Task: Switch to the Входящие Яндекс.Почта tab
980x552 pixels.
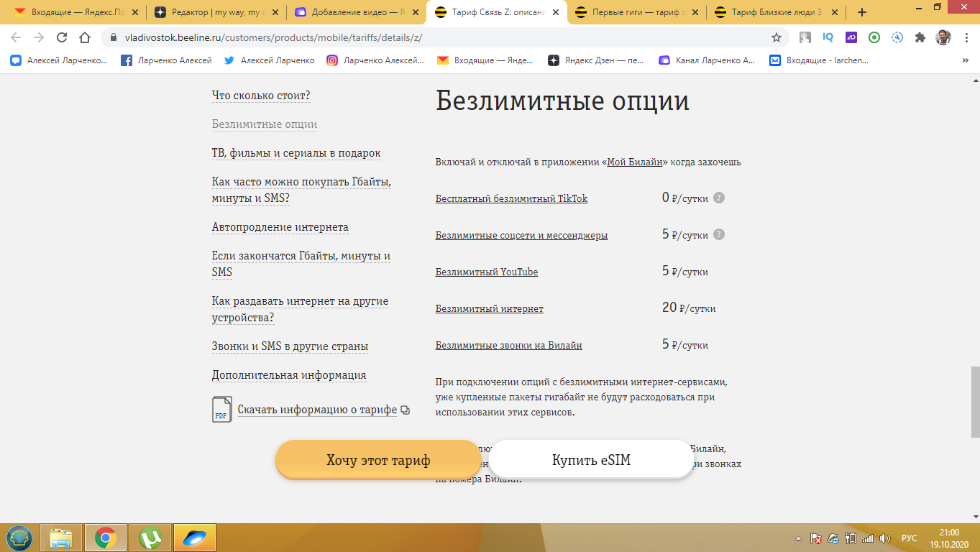Action: coord(75,12)
